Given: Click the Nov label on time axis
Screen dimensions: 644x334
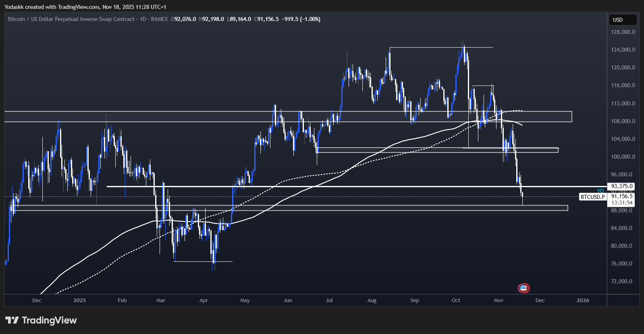Looking at the screenshot, I should coord(499,301).
